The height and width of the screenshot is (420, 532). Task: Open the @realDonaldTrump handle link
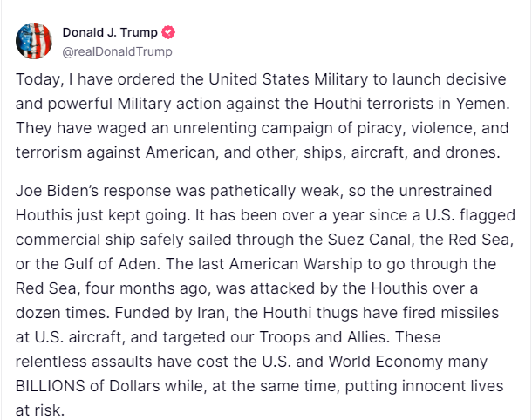pyautogui.click(x=118, y=51)
